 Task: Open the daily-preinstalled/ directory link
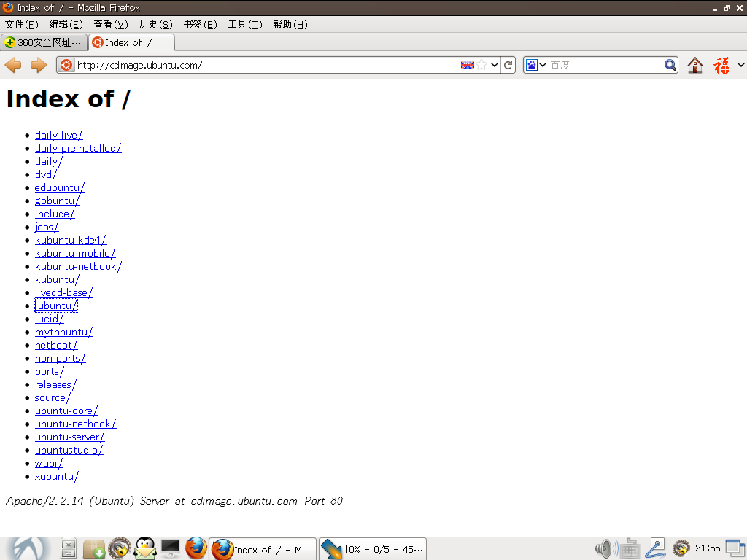pos(78,148)
